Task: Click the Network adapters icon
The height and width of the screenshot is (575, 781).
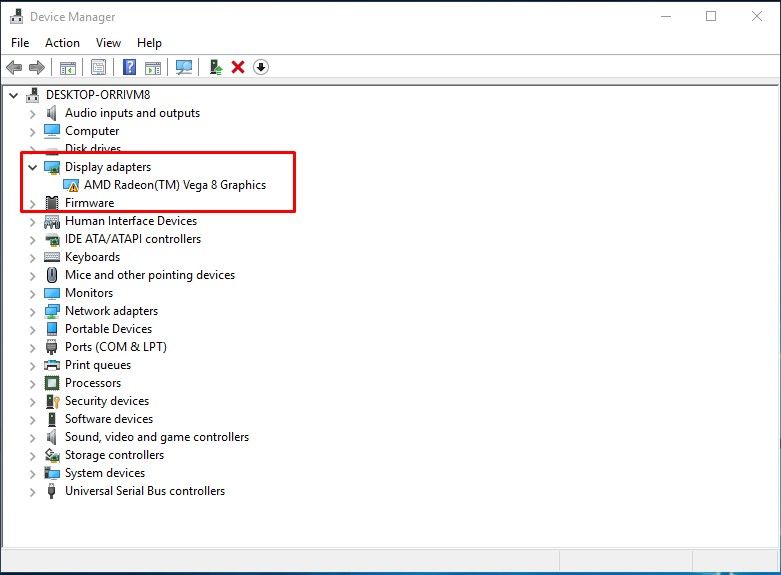Action: click(52, 311)
